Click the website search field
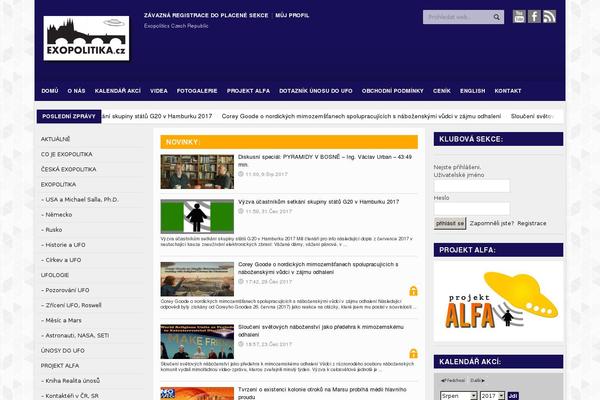The image size is (600, 400). click(457, 17)
